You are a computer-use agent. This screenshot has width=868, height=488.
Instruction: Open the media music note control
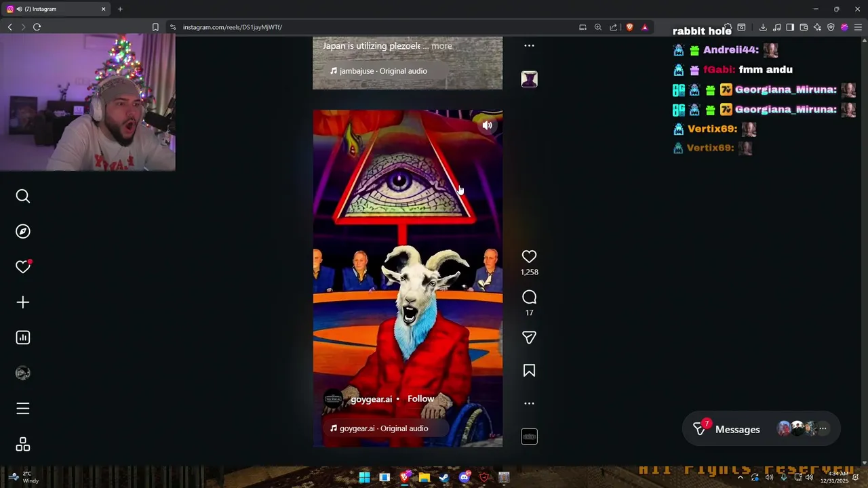pos(776,27)
